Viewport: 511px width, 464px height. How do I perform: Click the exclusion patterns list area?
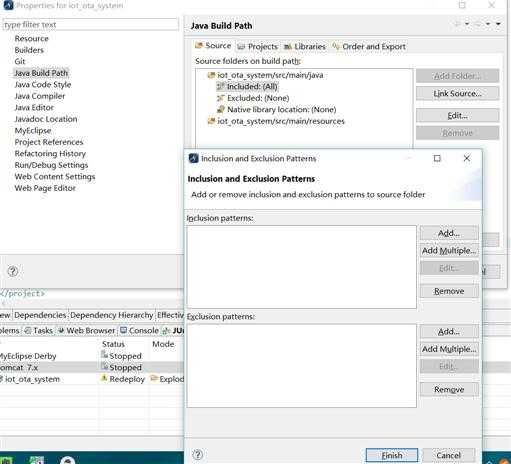302,366
